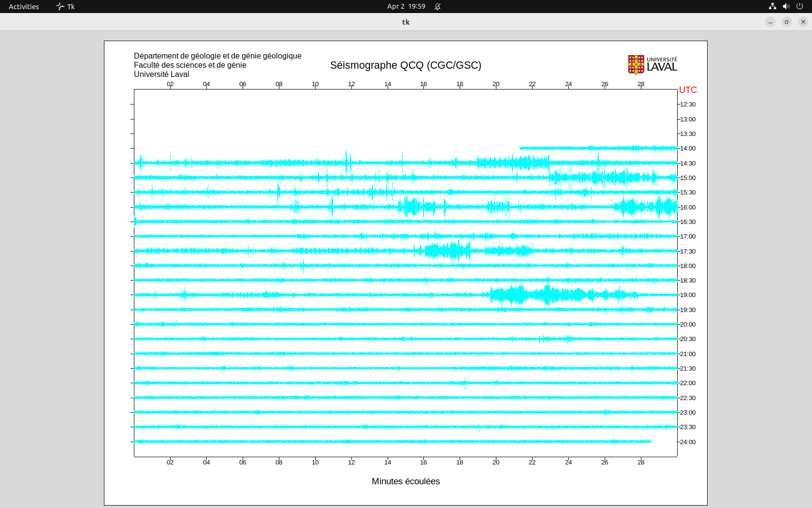
Task: Click the 16:00 time label
Action: point(688,208)
